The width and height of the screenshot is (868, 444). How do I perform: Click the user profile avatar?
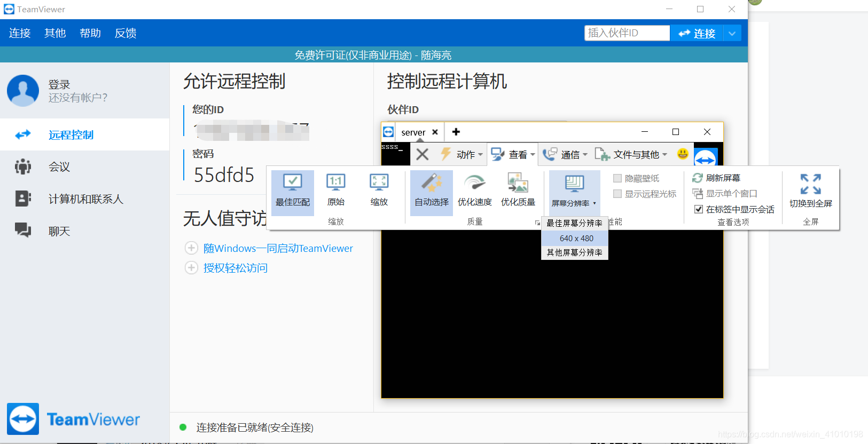[23, 91]
